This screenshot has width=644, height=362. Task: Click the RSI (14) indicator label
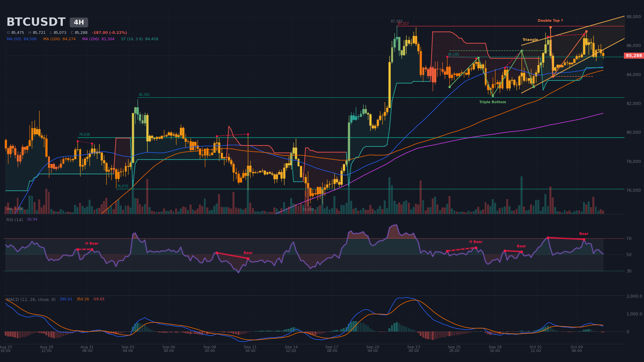tap(14, 220)
